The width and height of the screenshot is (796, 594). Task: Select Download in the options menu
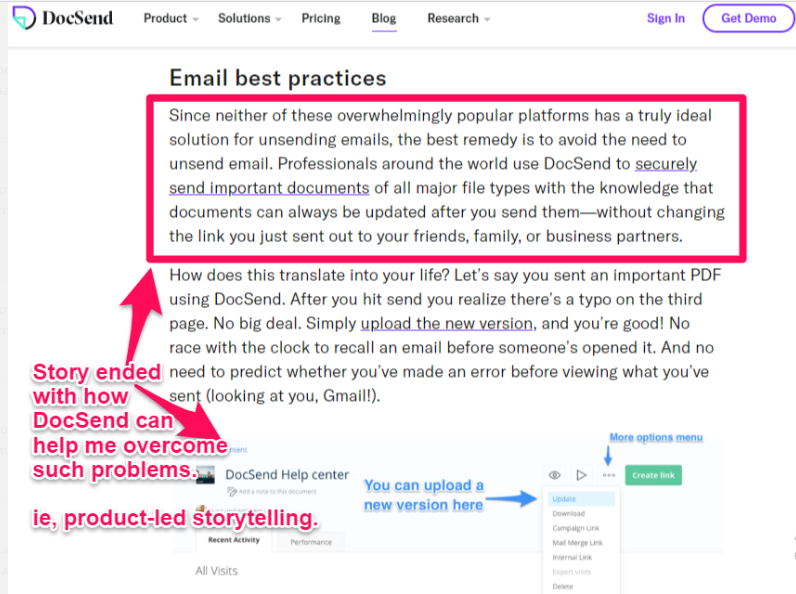tap(569, 514)
